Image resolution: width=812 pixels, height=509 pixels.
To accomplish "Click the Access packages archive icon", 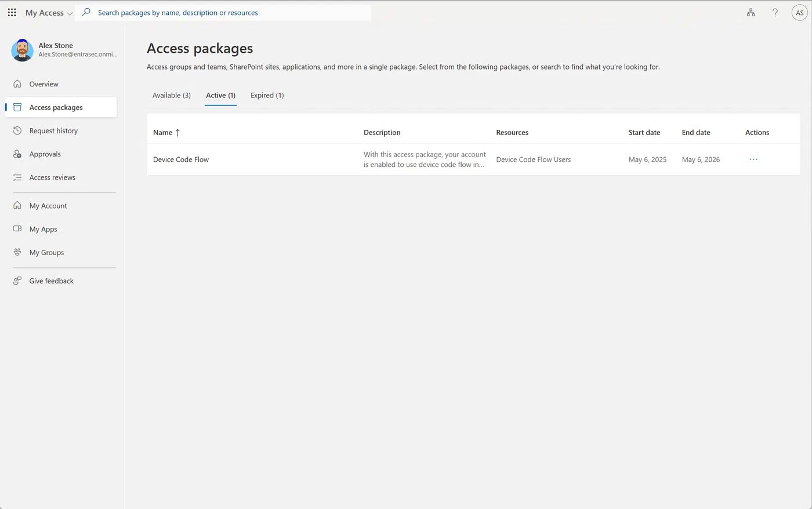I will pyautogui.click(x=17, y=107).
